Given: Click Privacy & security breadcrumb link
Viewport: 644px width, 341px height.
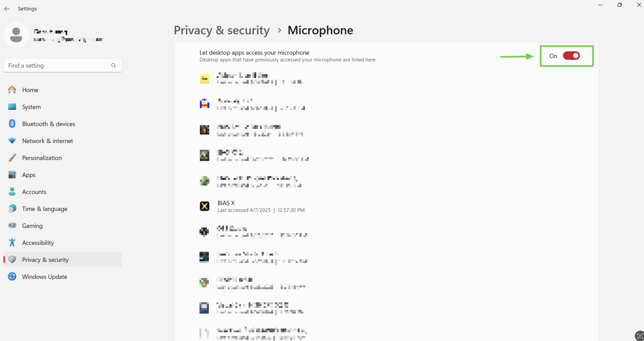Looking at the screenshot, I should pyautogui.click(x=222, y=30).
